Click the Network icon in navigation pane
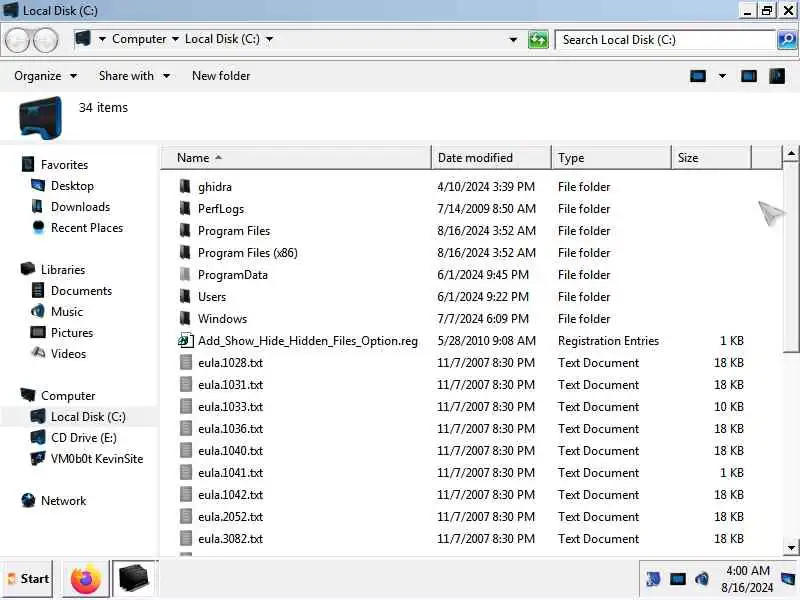Image resolution: width=800 pixels, height=600 pixels. [x=28, y=501]
